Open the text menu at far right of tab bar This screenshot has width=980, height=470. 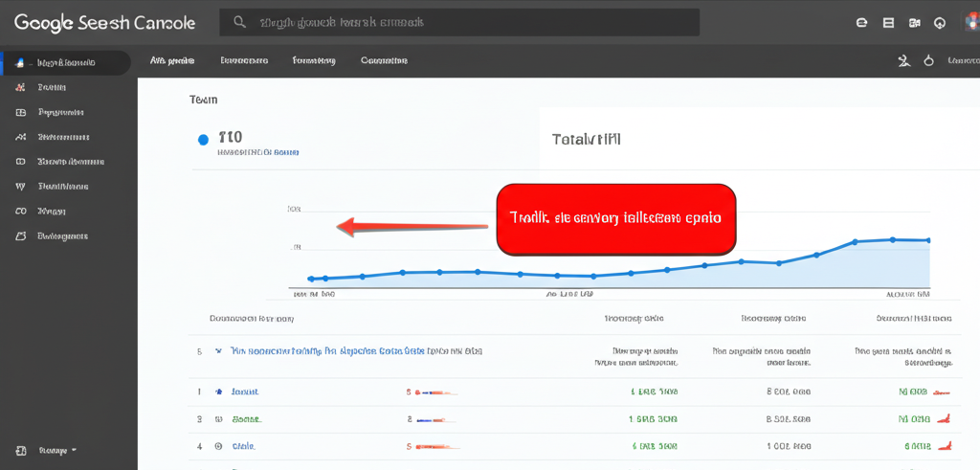pyautogui.click(x=962, y=61)
